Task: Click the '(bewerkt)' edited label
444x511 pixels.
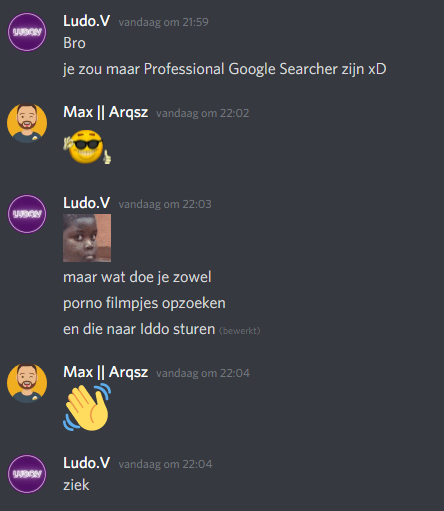Action: tap(240, 331)
